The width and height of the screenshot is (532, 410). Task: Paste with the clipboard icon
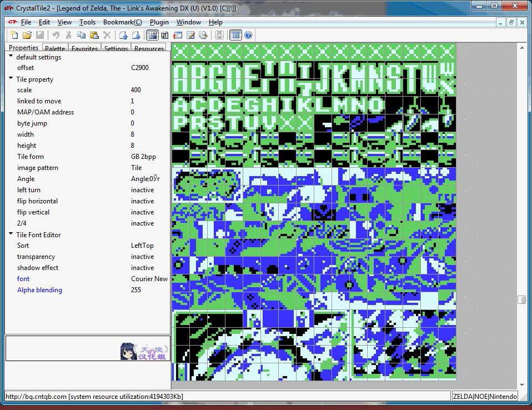(94, 35)
